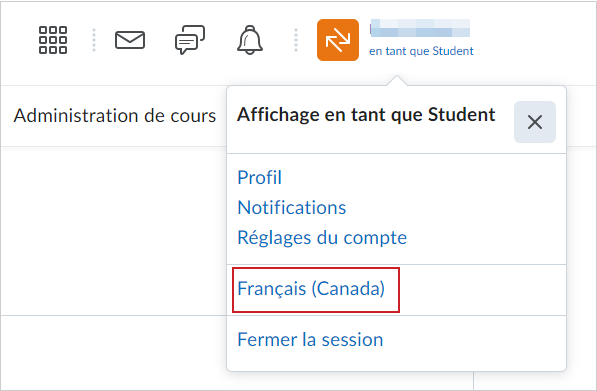The width and height of the screenshot is (597, 391).
Task: Click the 'en tant que Student' label
Action: pos(421,51)
